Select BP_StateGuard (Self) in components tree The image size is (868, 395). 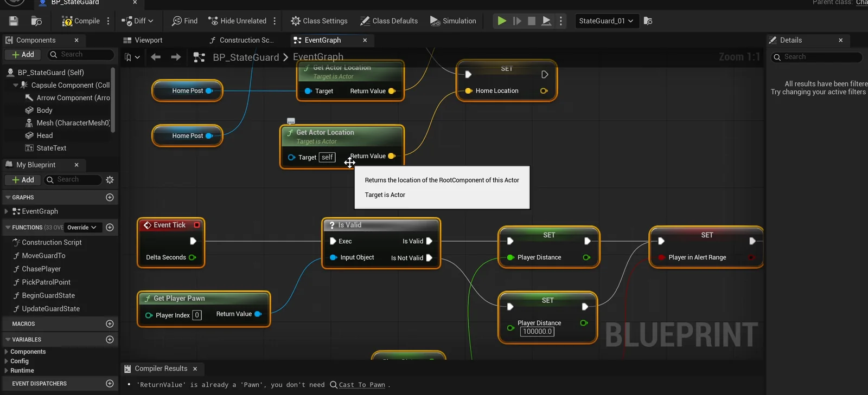pyautogui.click(x=51, y=73)
